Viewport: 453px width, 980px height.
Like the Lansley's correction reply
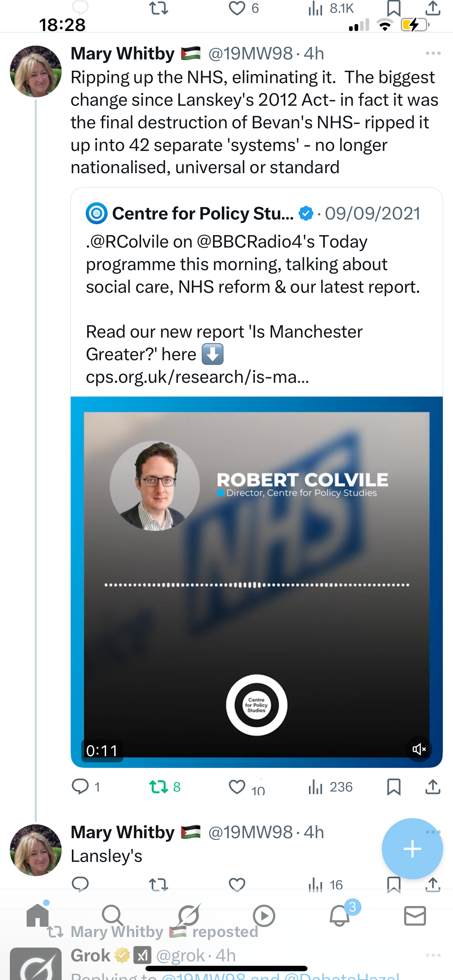pyautogui.click(x=237, y=884)
